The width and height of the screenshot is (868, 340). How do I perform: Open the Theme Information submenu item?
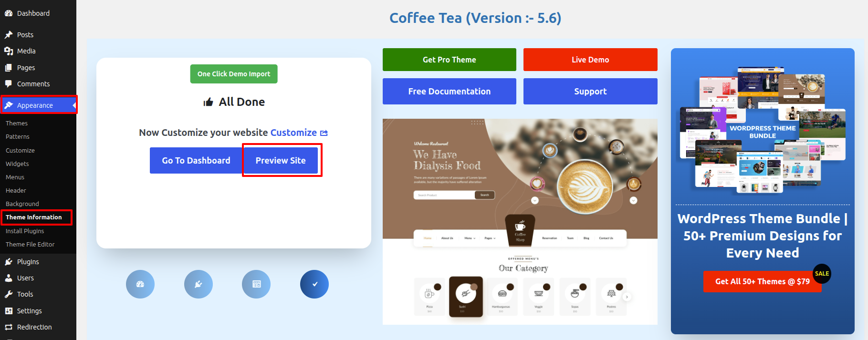click(x=34, y=217)
